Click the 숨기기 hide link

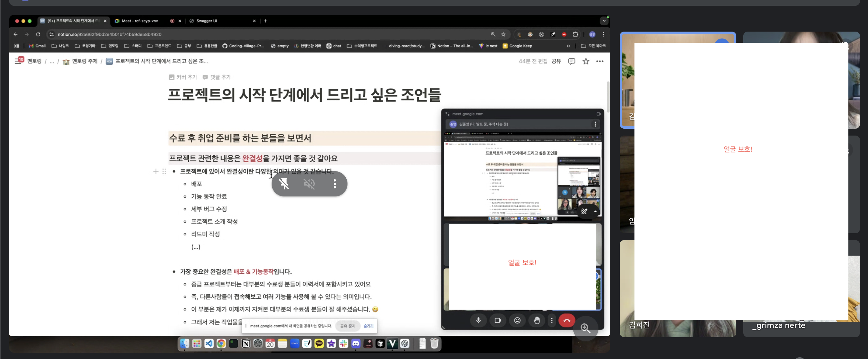pos(368,326)
